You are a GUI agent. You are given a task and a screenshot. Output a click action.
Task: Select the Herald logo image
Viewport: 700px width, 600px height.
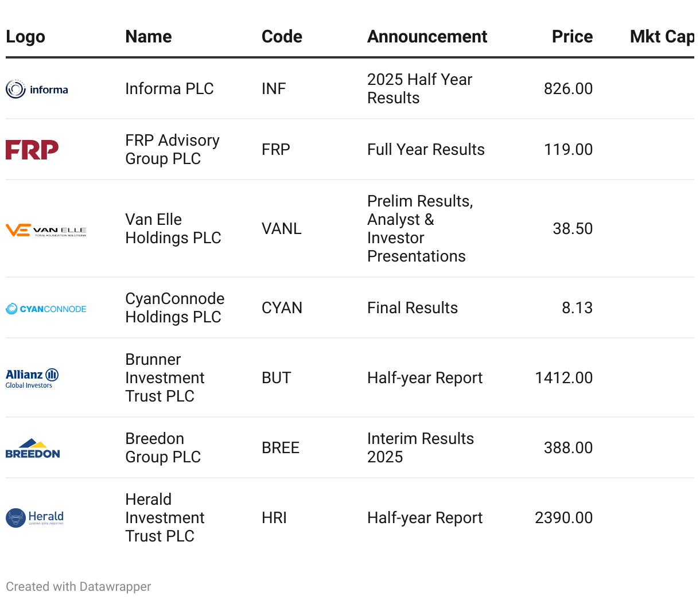[34, 518]
